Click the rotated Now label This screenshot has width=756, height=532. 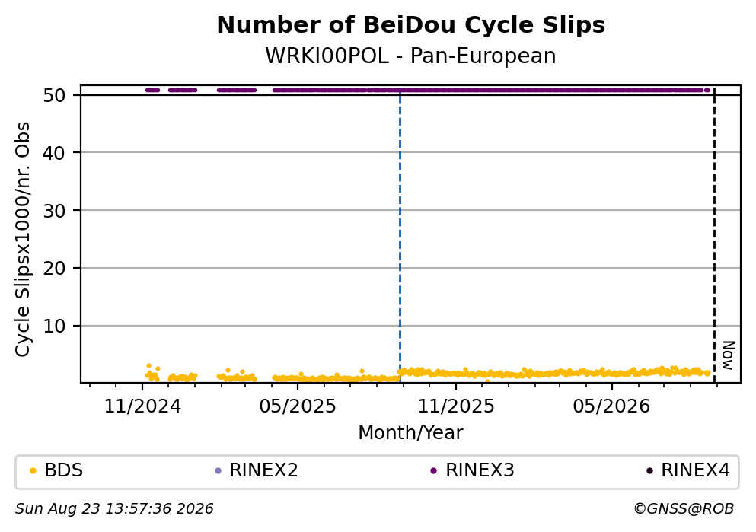click(x=728, y=355)
